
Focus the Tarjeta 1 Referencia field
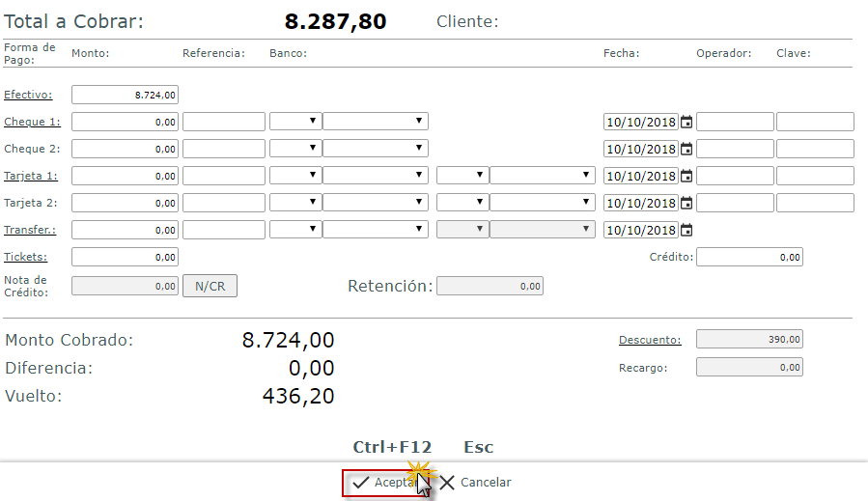tap(224, 176)
